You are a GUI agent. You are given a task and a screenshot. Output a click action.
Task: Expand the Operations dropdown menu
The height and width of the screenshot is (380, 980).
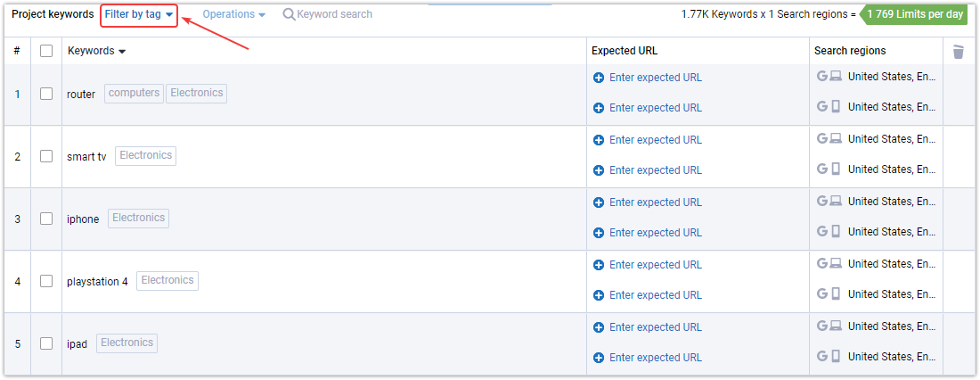tap(233, 14)
